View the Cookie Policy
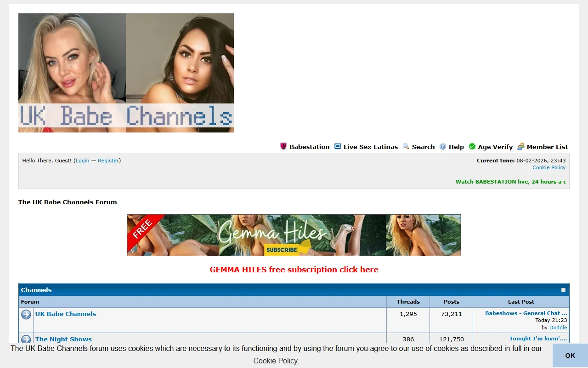Image resolution: width=588 pixels, height=368 pixels. click(x=549, y=167)
